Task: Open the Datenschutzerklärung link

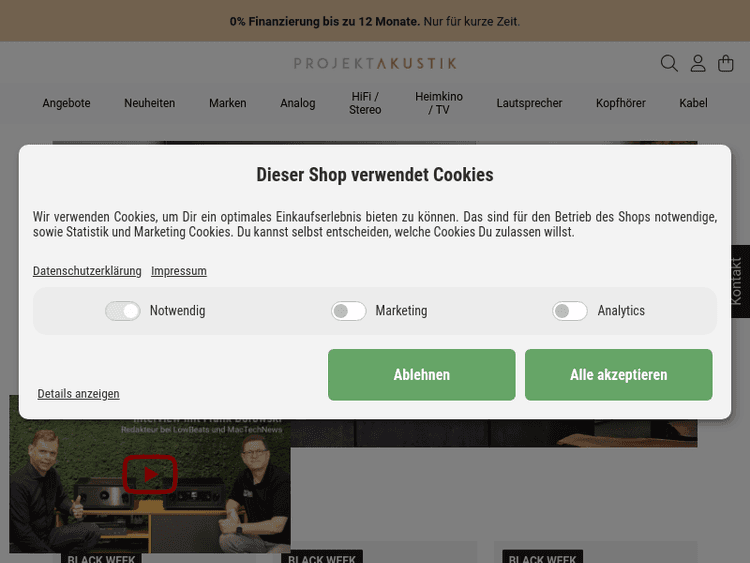Action: (87, 271)
